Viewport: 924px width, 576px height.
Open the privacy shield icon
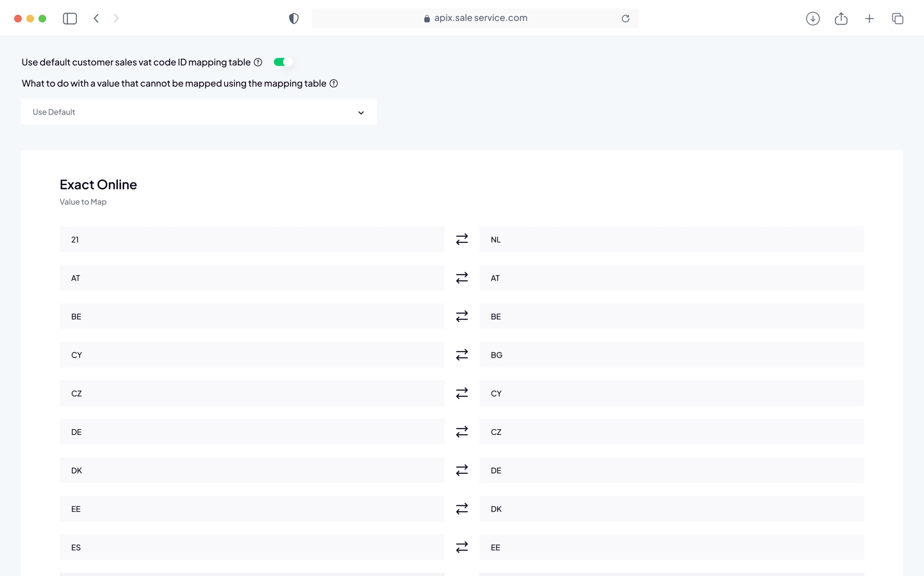click(294, 18)
